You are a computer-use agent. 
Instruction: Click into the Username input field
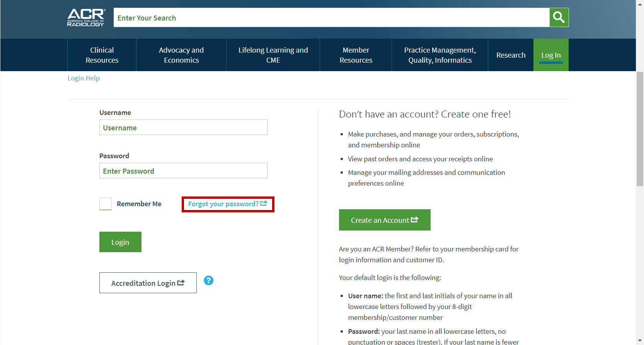coord(183,127)
